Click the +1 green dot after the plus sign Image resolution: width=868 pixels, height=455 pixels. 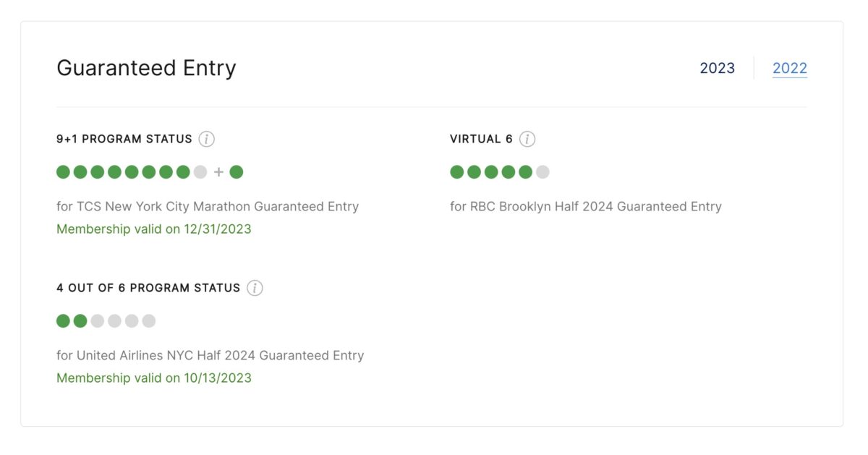coord(236,172)
